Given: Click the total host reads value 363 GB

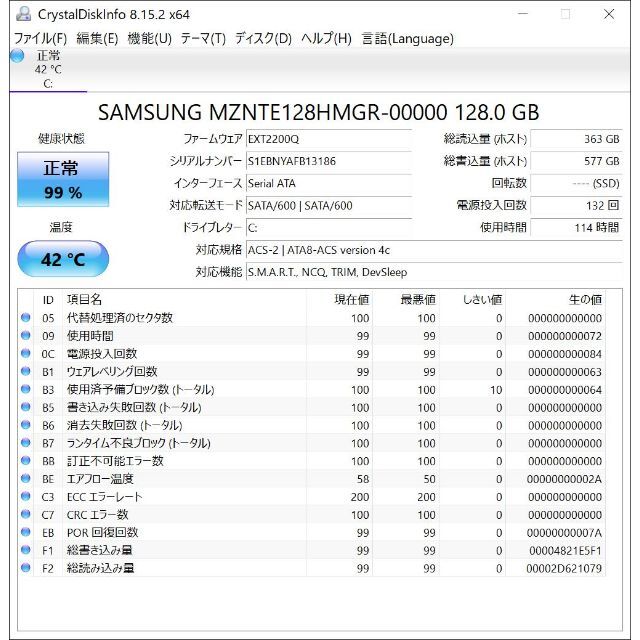Looking at the screenshot, I should pos(576,139).
